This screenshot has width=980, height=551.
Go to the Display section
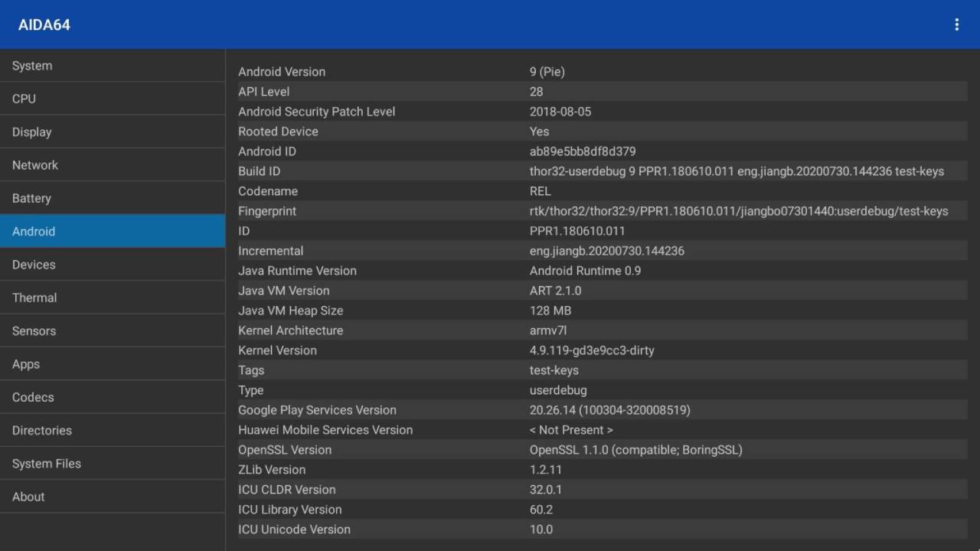point(113,132)
